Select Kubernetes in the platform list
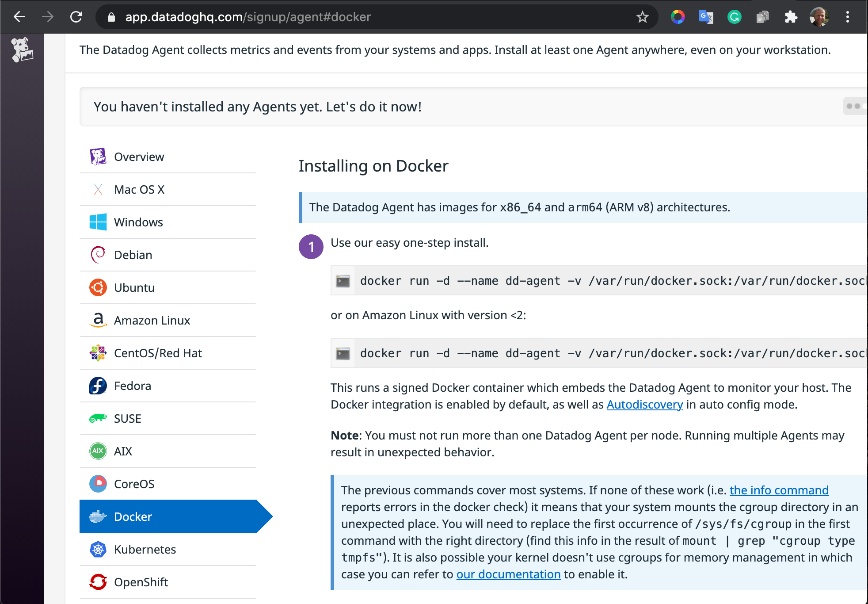 145,550
